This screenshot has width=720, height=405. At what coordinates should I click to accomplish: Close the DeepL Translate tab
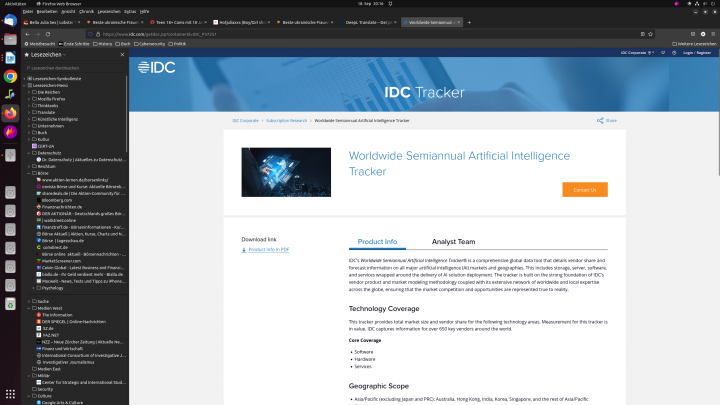click(x=395, y=22)
